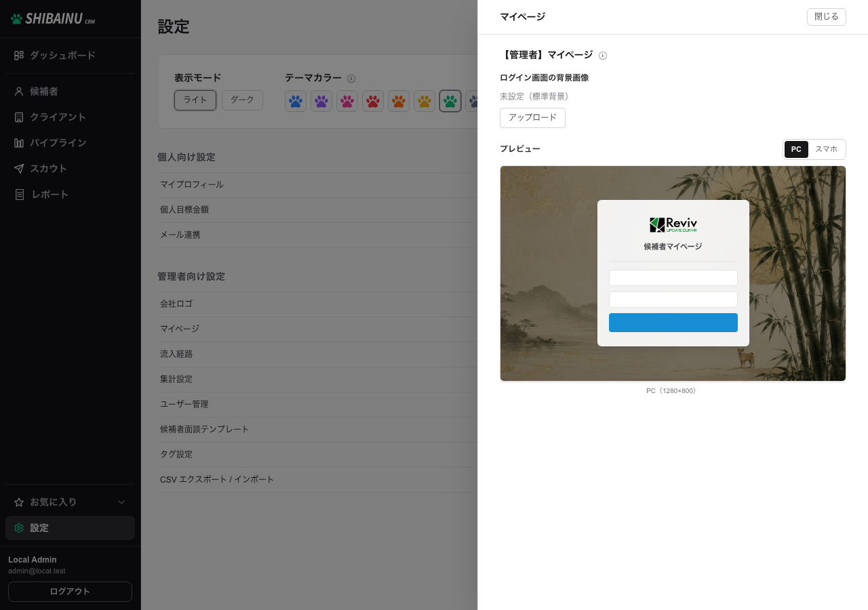Pick the red paw theme color
This screenshot has width=868, height=610.
tap(373, 101)
